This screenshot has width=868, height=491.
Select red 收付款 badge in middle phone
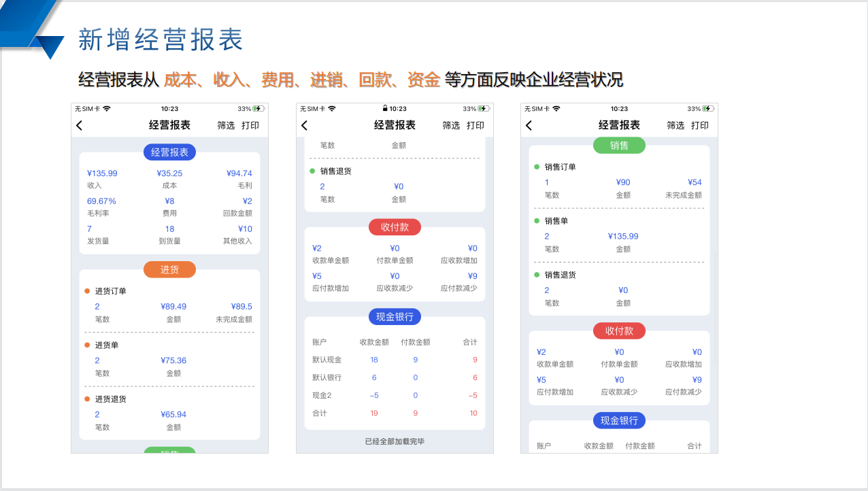395,227
